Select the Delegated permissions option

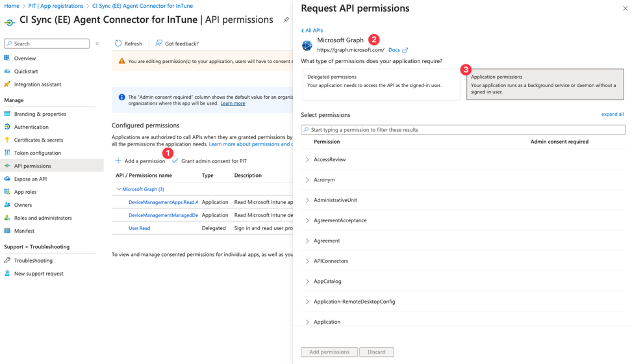[381, 84]
